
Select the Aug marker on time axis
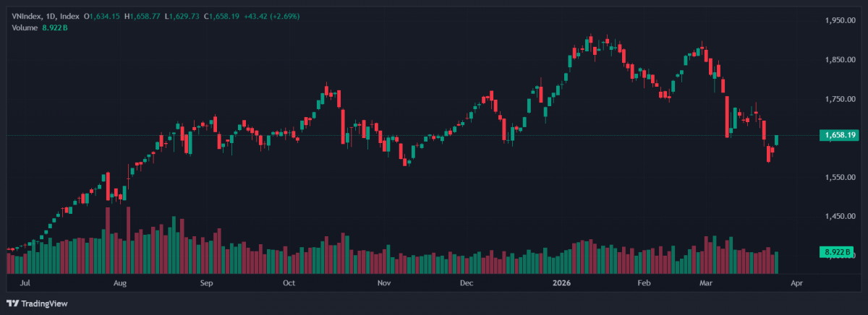(x=120, y=284)
